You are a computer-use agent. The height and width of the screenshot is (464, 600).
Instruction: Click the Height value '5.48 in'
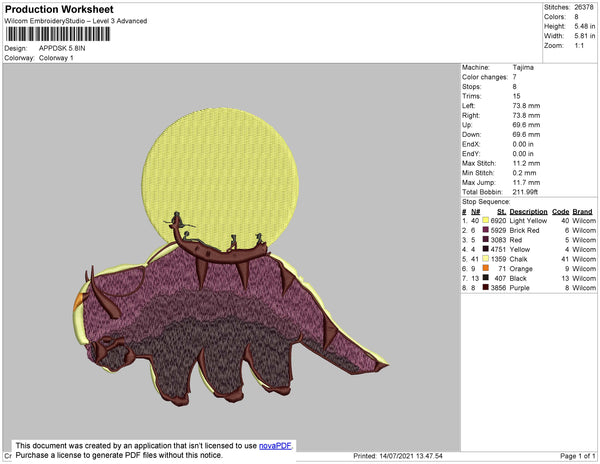[x=584, y=26]
